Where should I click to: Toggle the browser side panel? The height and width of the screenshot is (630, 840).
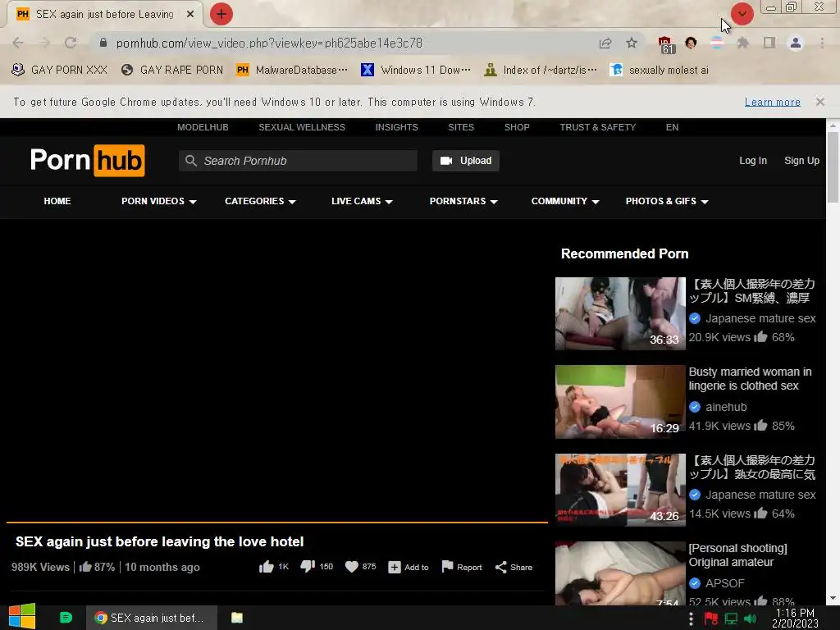coord(769,43)
